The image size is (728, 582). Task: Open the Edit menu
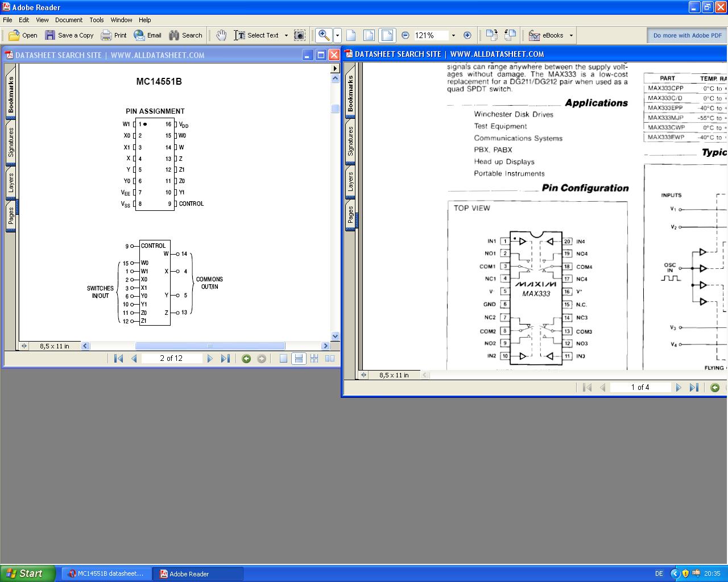tap(24, 20)
